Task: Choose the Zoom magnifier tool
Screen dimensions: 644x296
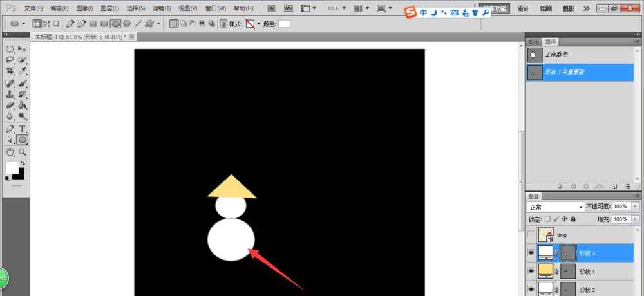Action: pos(23,153)
